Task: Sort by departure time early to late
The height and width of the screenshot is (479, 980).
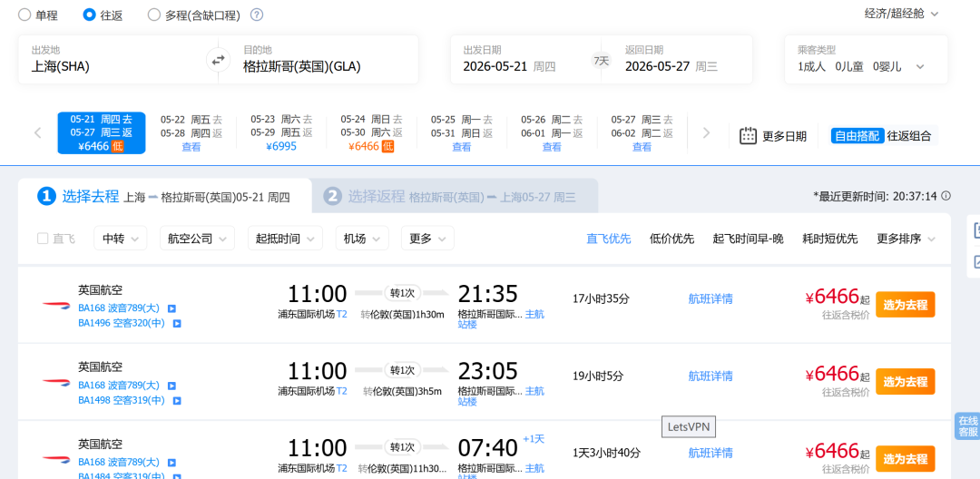Action: [x=748, y=239]
